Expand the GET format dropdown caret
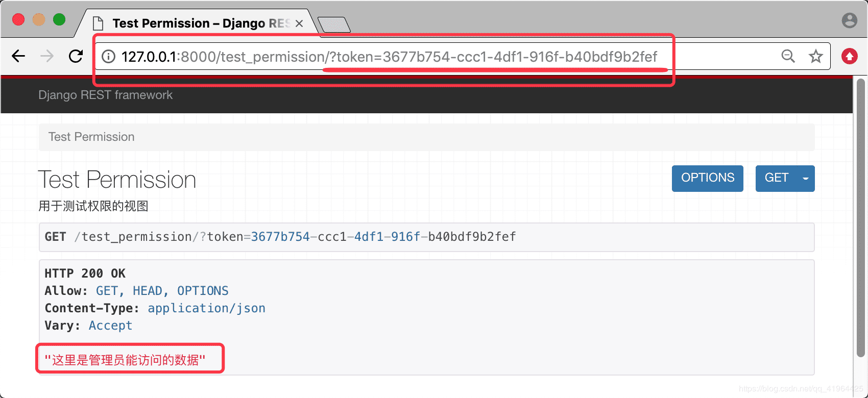The width and height of the screenshot is (868, 398). point(806,178)
